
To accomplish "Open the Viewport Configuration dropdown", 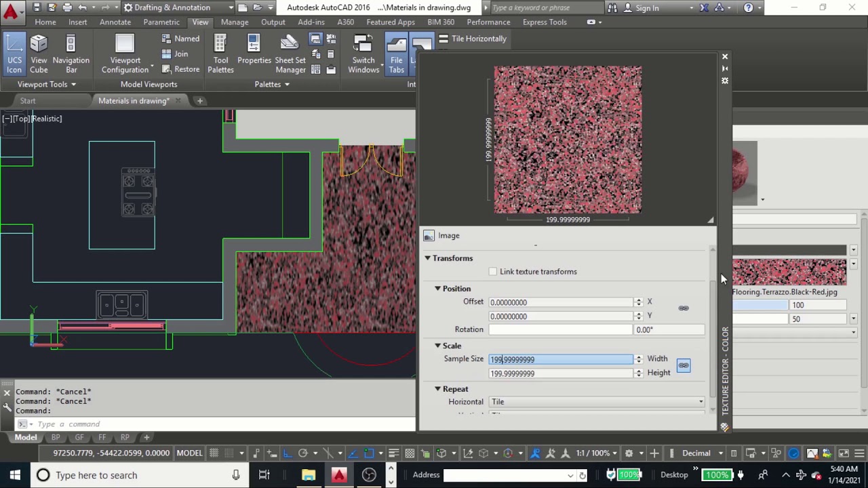I will coord(125,54).
